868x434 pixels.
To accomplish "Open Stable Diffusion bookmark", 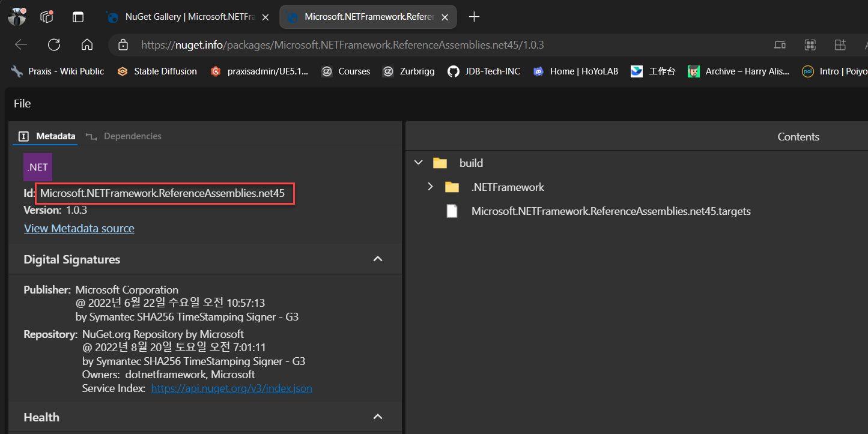I will tap(157, 71).
